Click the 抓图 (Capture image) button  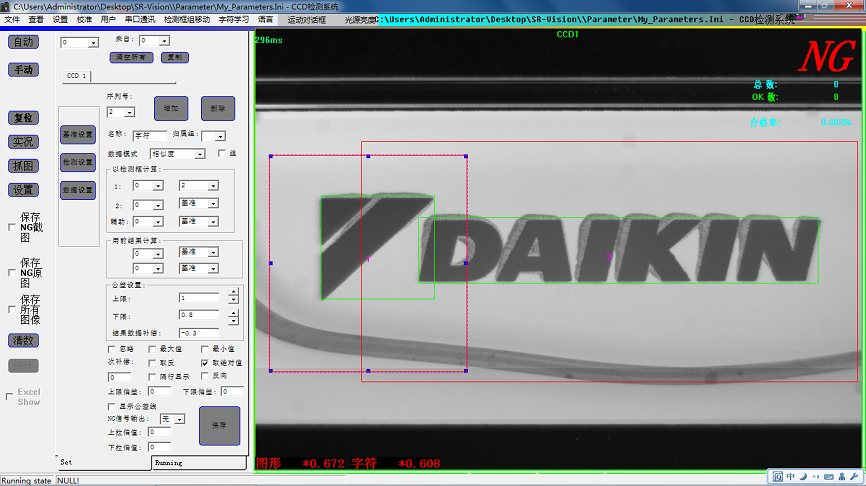(23, 166)
